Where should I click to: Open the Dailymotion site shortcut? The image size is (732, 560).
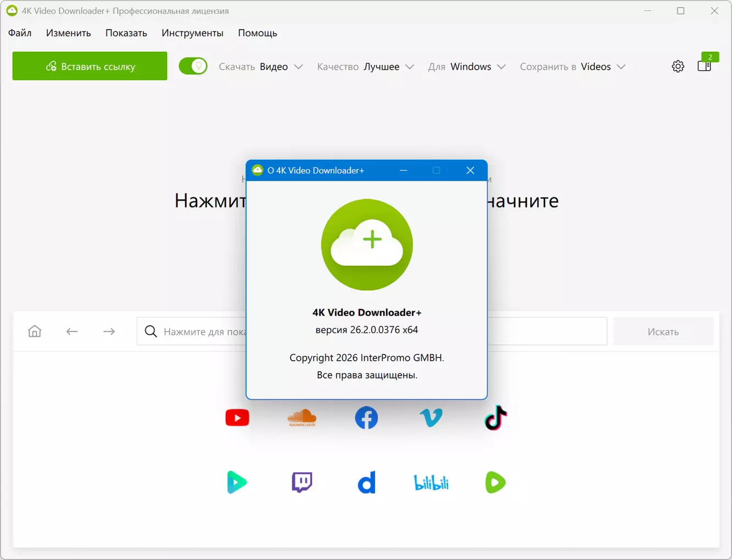pos(366,483)
